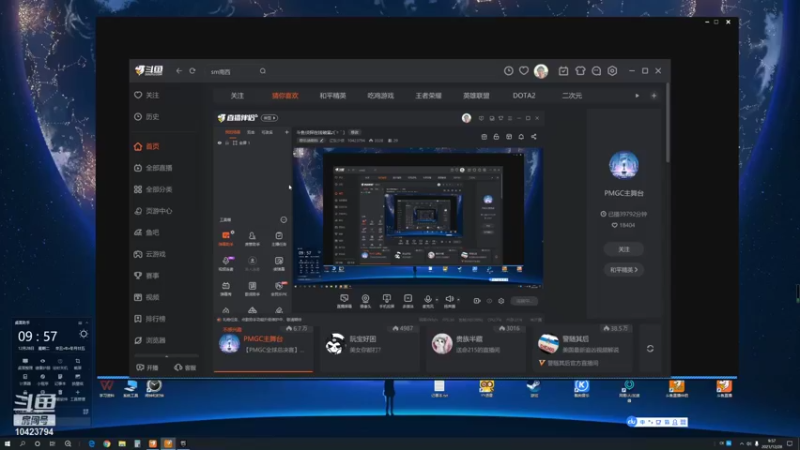Click the share icon in 直播伴侣 header
Screen dimensions: 800x450
(x=534, y=137)
